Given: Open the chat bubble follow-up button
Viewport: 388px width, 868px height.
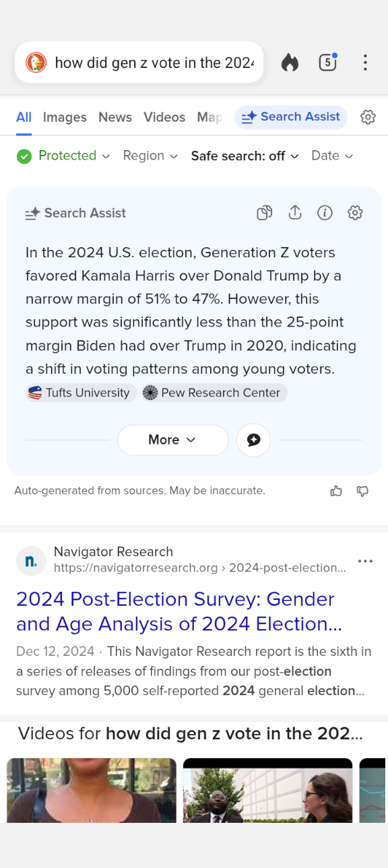Looking at the screenshot, I should coord(253,440).
